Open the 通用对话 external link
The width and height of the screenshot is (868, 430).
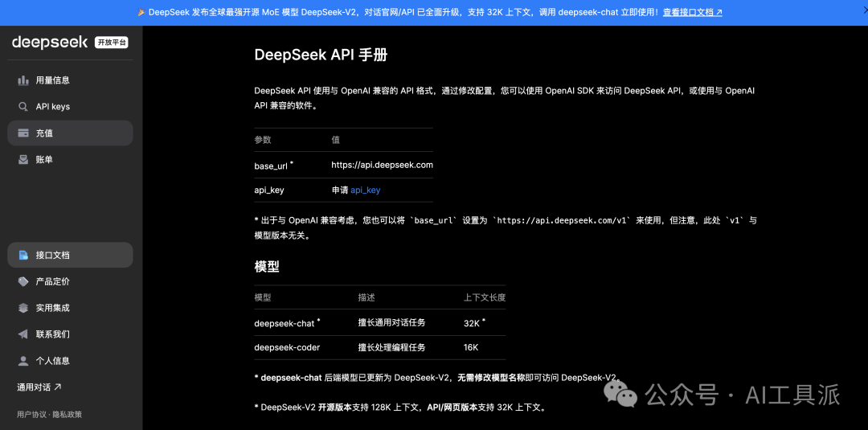click(39, 387)
